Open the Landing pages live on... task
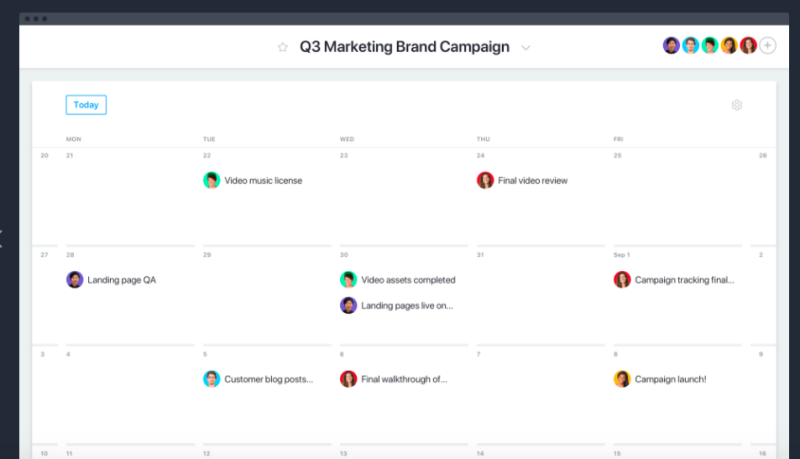Viewport: 800px width, 459px height. (407, 305)
